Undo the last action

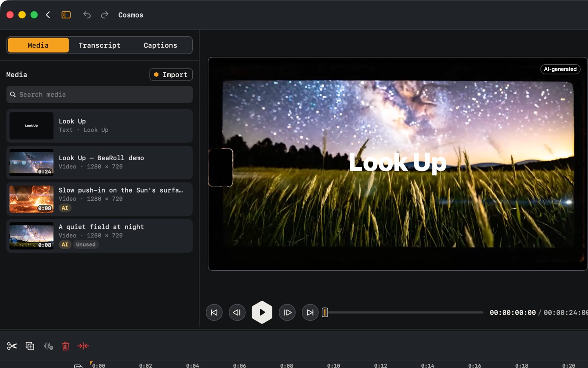pyautogui.click(x=87, y=15)
